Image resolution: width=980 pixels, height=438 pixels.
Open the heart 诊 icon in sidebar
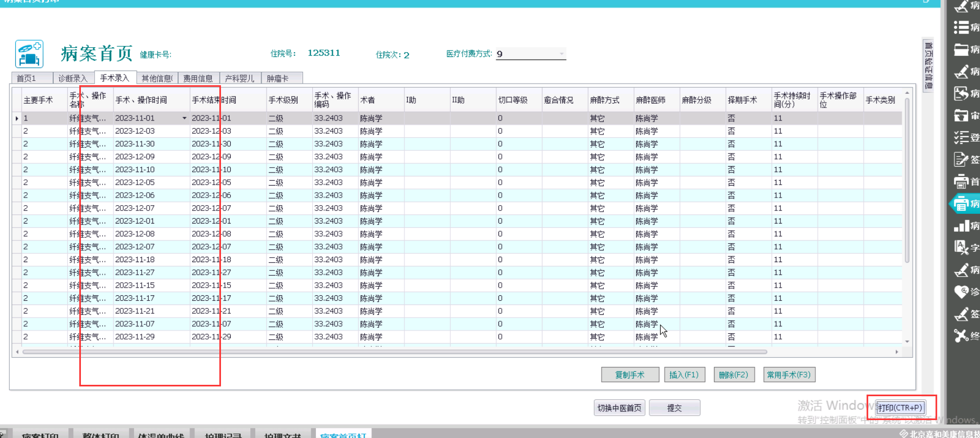pyautogui.click(x=962, y=291)
